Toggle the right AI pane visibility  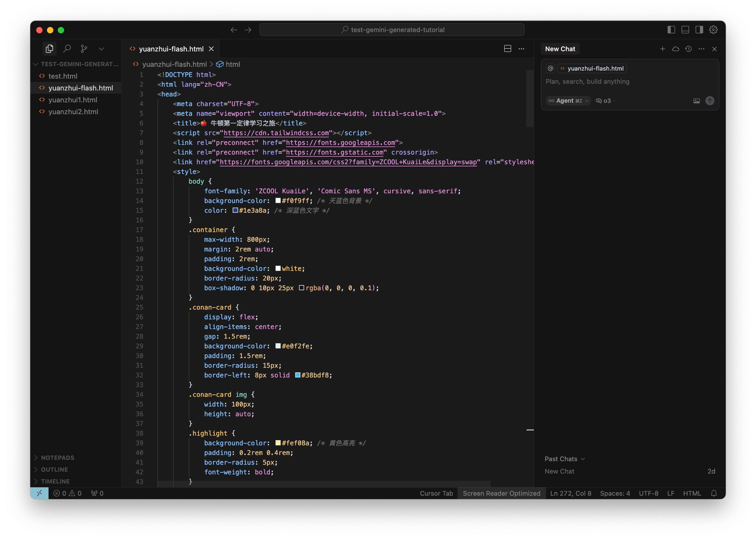pos(699,30)
